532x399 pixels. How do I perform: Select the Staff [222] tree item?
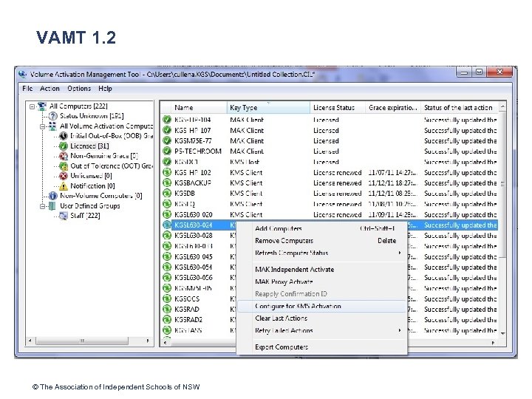click(85, 216)
